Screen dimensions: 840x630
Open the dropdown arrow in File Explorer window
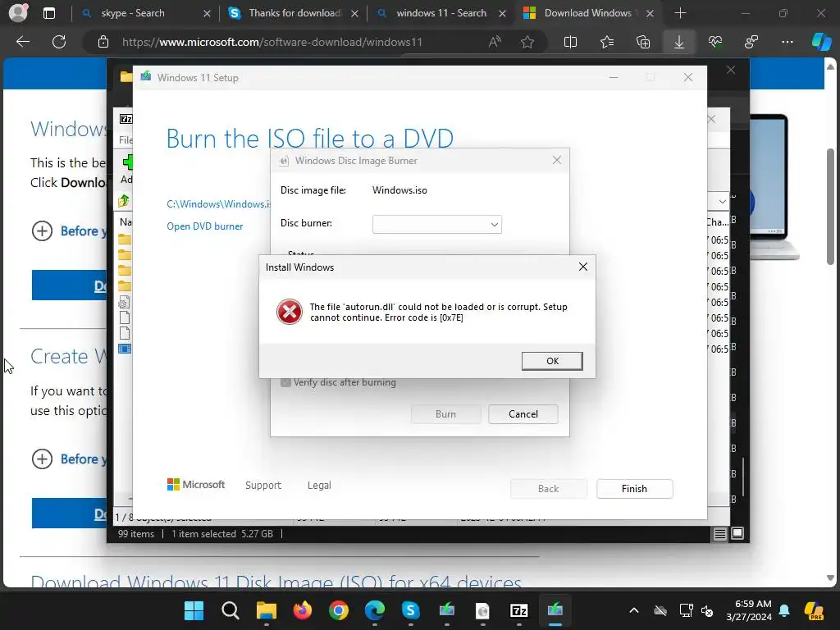[x=722, y=202]
